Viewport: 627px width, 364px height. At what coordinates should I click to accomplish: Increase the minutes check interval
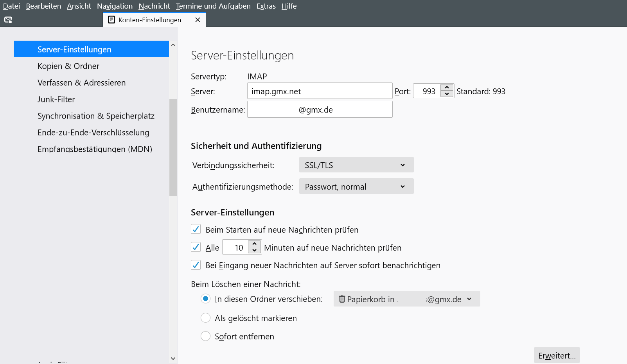[254, 244]
